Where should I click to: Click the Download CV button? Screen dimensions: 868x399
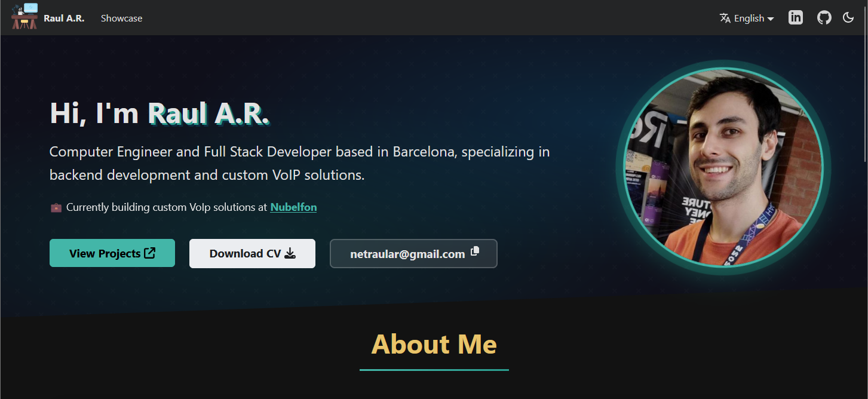click(252, 253)
